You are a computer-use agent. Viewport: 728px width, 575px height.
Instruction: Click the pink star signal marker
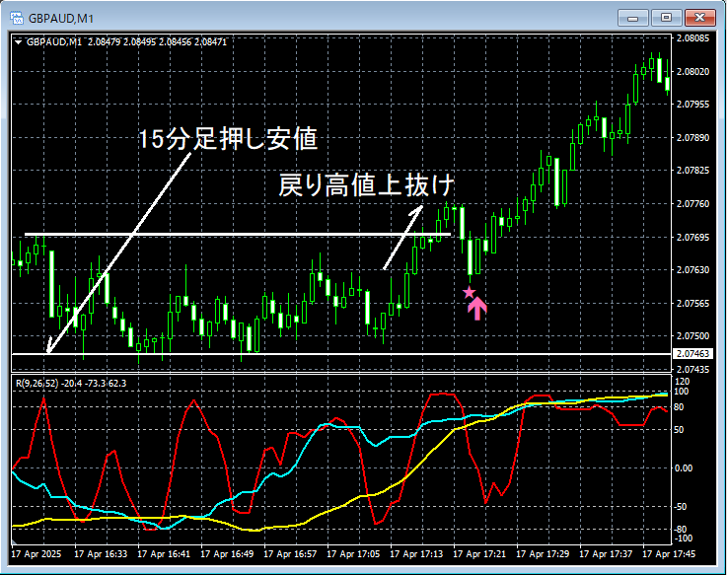pos(469,292)
